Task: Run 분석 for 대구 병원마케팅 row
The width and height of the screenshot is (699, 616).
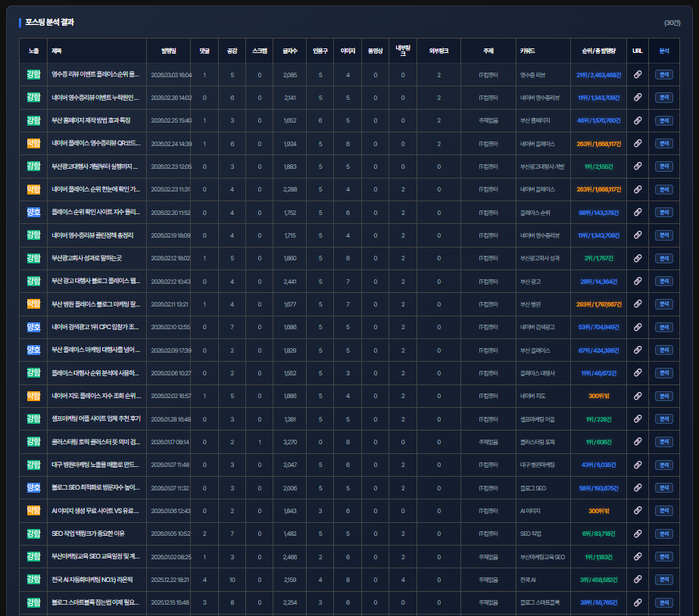Action: (x=664, y=465)
